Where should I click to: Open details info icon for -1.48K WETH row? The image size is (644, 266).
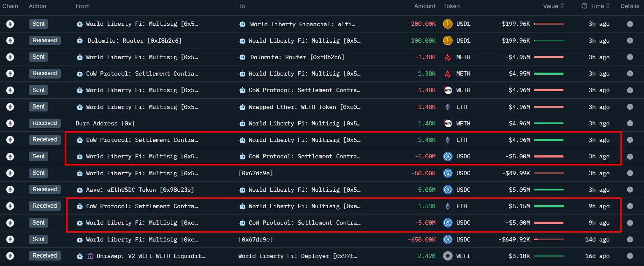tap(630, 90)
